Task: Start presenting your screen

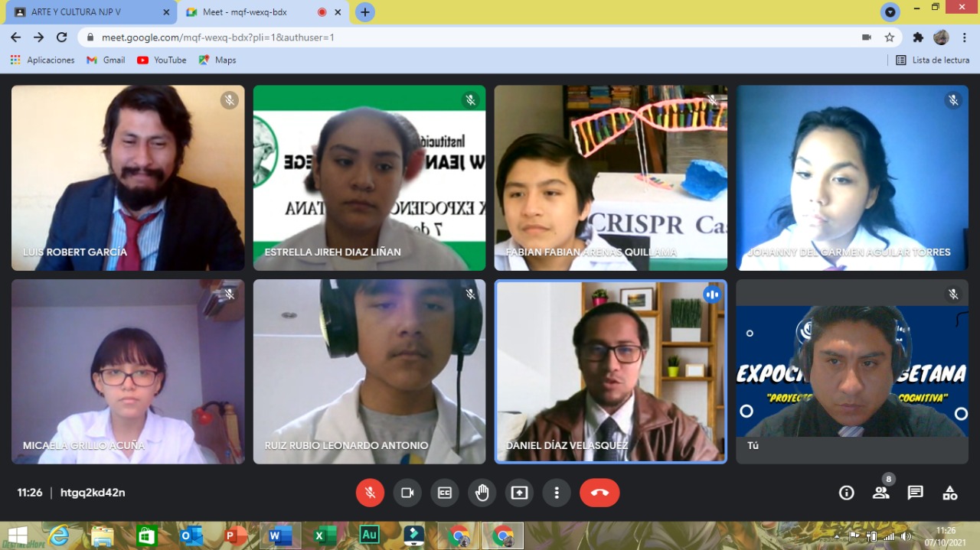Action: (x=519, y=493)
